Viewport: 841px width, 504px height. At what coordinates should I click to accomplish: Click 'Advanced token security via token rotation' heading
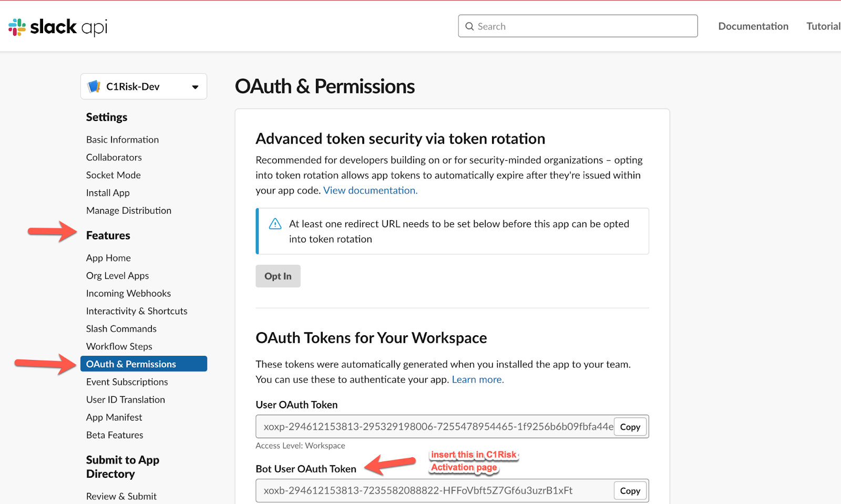tap(400, 139)
